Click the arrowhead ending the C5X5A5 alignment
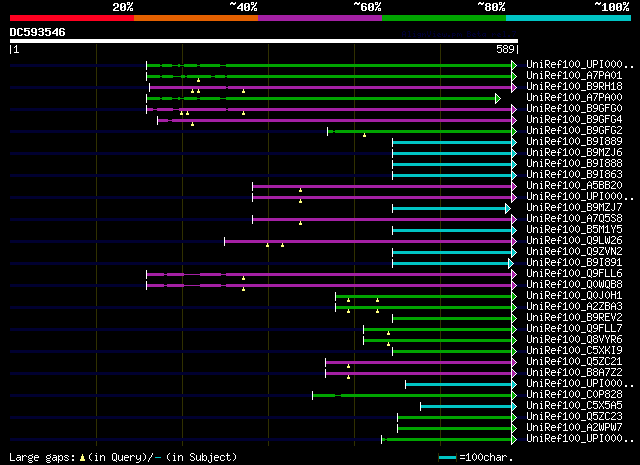Image resolution: width=640 pixels, height=465 pixels. (x=514, y=407)
